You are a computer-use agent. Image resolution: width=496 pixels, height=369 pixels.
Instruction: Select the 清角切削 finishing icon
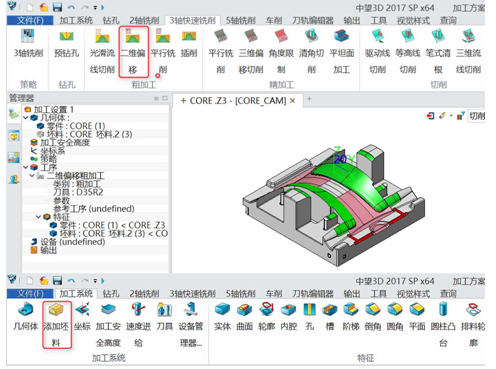tap(311, 51)
